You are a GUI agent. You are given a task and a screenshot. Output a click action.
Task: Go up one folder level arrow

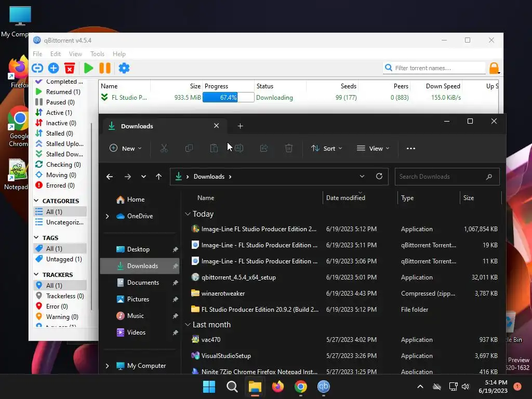pyautogui.click(x=159, y=177)
